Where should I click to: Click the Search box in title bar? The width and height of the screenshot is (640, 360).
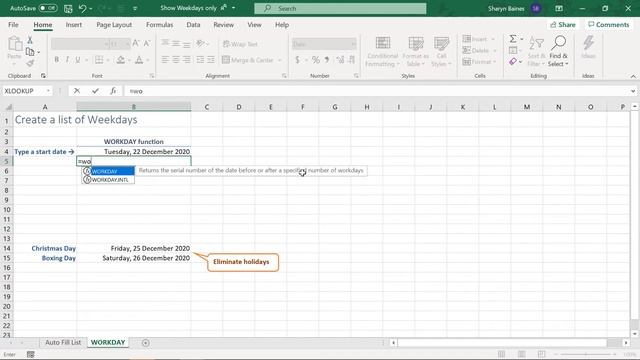tap(340, 8)
